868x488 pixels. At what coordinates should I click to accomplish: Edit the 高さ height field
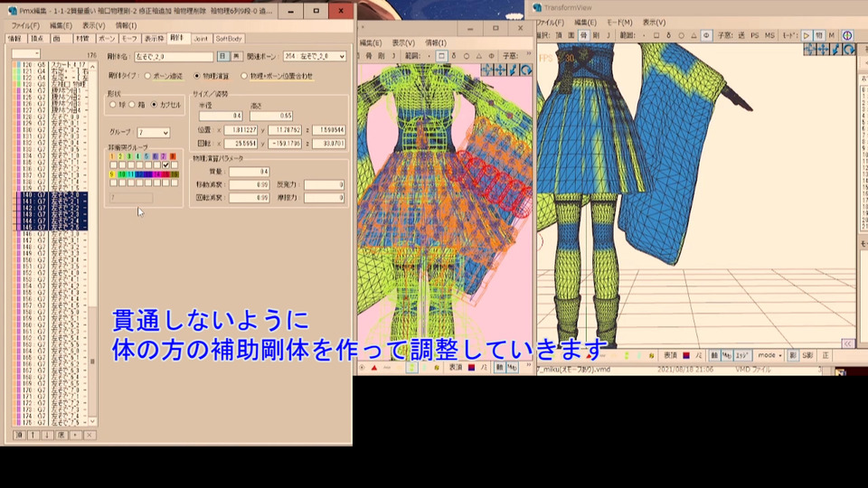coord(270,116)
